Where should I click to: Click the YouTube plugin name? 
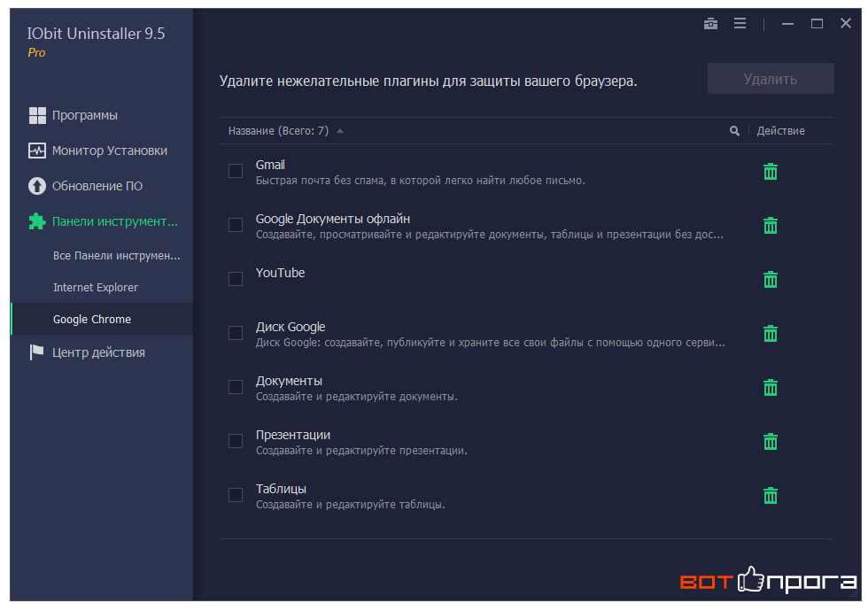click(x=280, y=273)
